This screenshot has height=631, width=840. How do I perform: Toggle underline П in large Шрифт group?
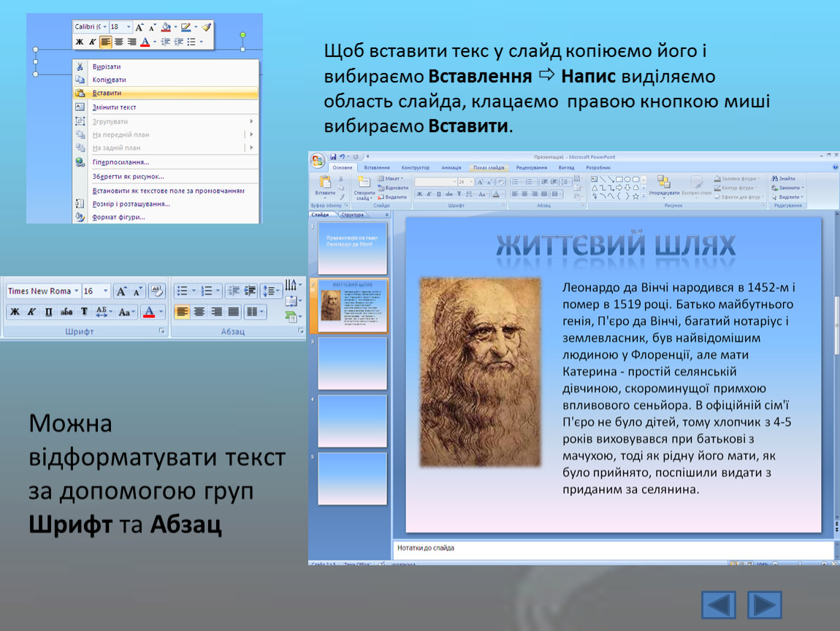[x=49, y=312]
